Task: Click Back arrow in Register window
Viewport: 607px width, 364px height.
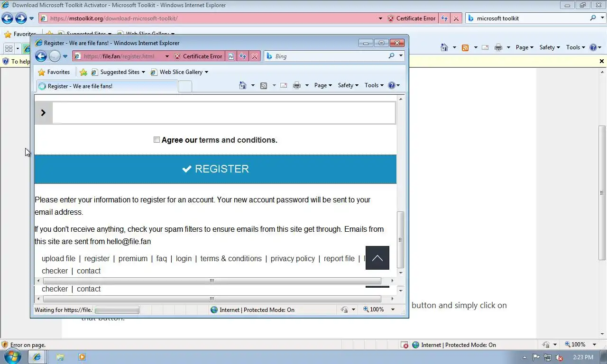Action: coord(41,56)
